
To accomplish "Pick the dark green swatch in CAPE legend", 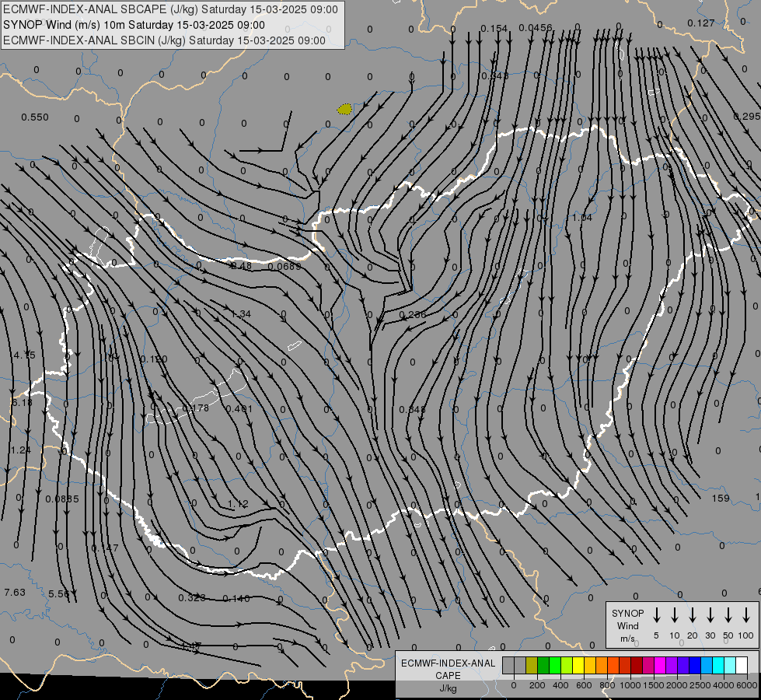I will click(543, 665).
